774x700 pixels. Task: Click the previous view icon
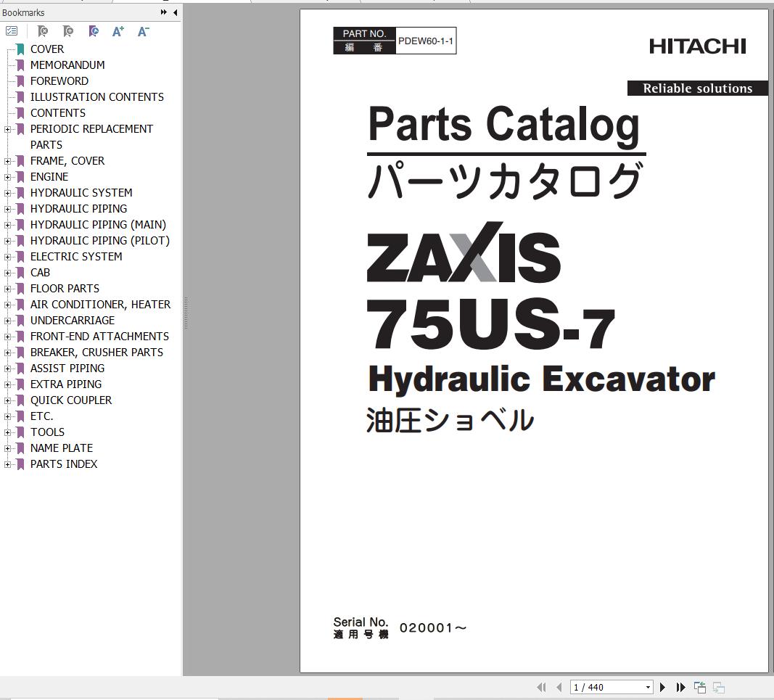[699, 687]
